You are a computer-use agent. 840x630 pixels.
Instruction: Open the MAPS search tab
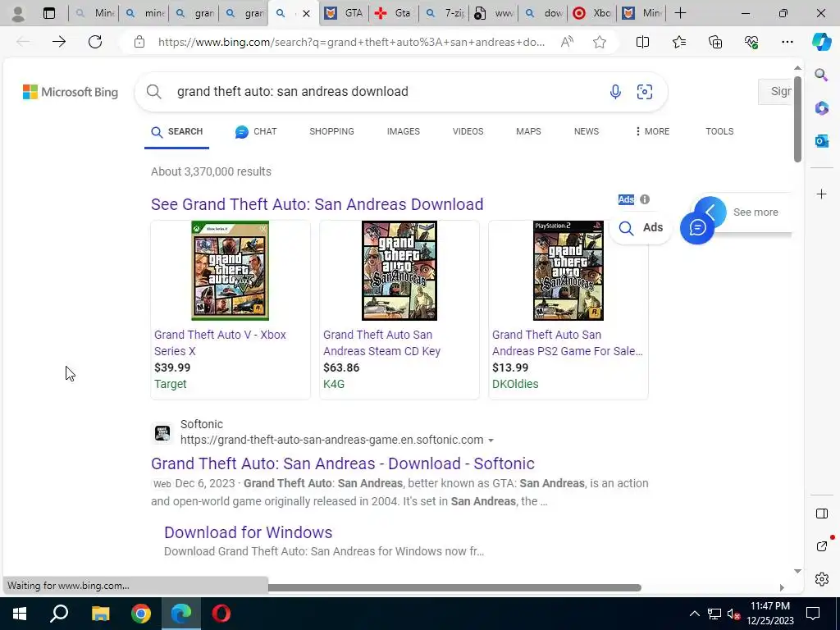pyautogui.click(x=528, y=131)
